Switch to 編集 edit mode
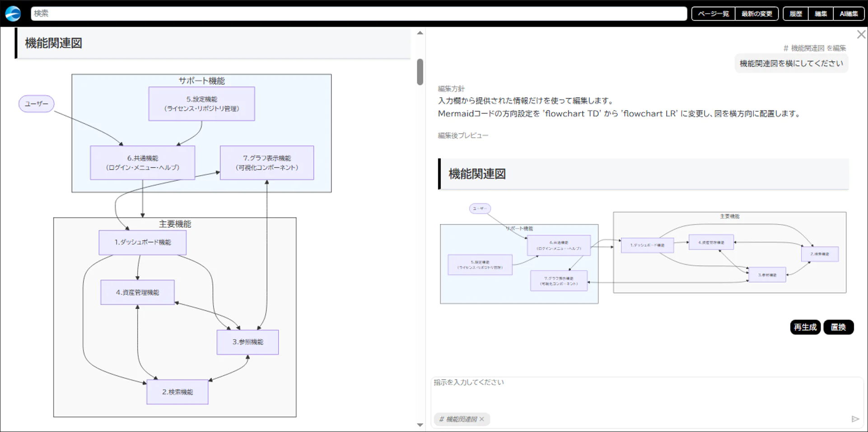 coord(820,14)
